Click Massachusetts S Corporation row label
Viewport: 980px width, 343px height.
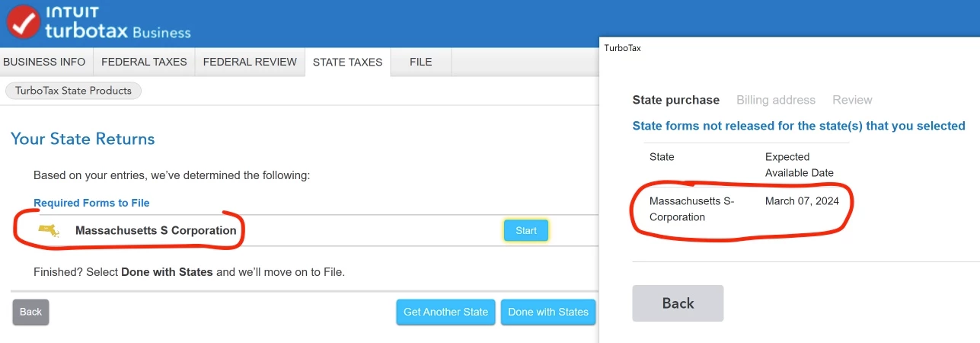[156, 230]
